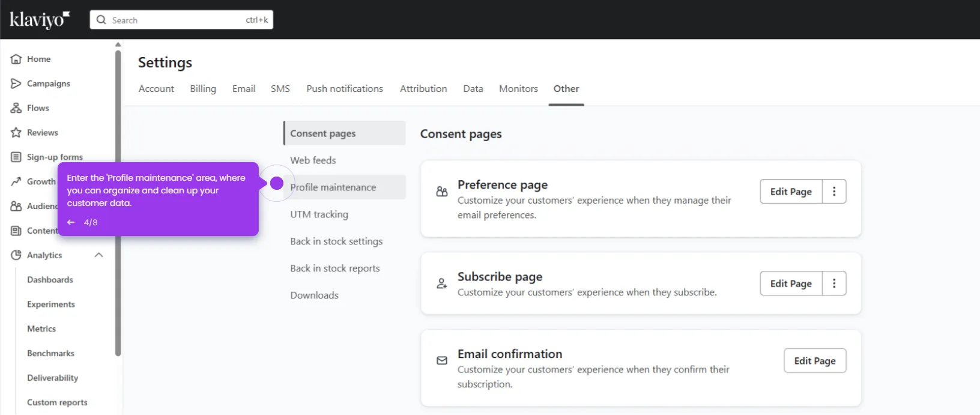Click the Reviews star icon
980x415 pixels.
(16, 133)
